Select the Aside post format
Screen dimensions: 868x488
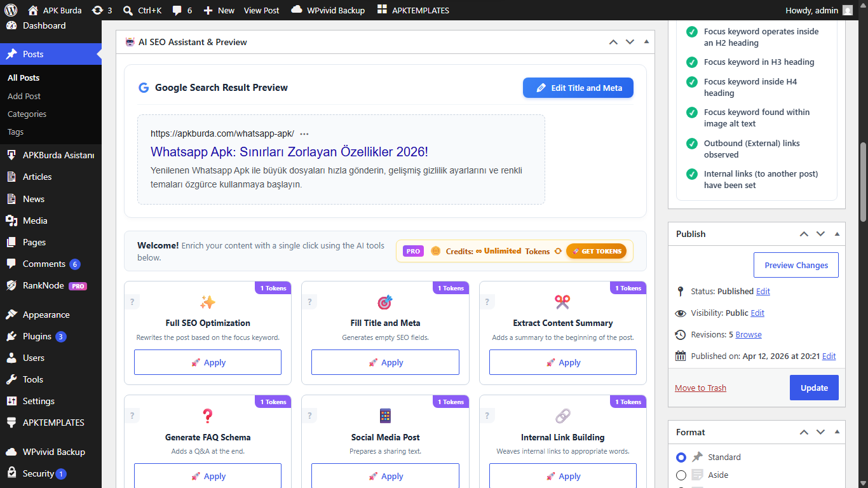681,475
